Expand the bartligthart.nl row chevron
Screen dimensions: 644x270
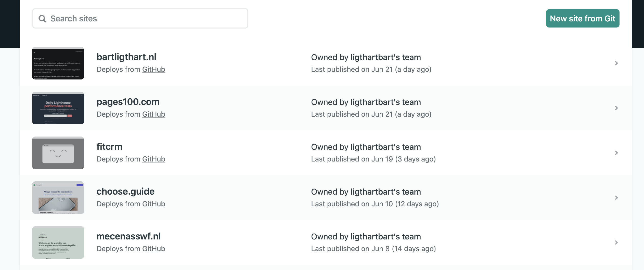(x=616, y=63)
